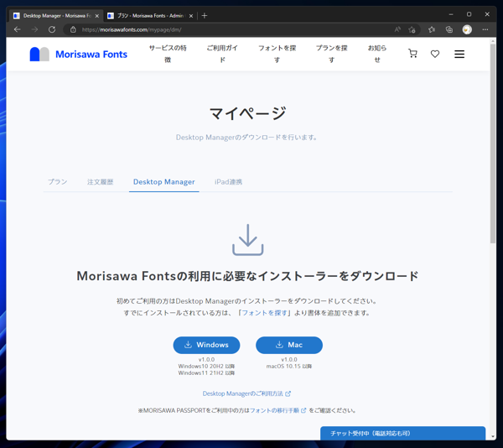The image size is (503, 448).
Task: Open サービスの特徴 navigation item
Action: tap(168, 54)
